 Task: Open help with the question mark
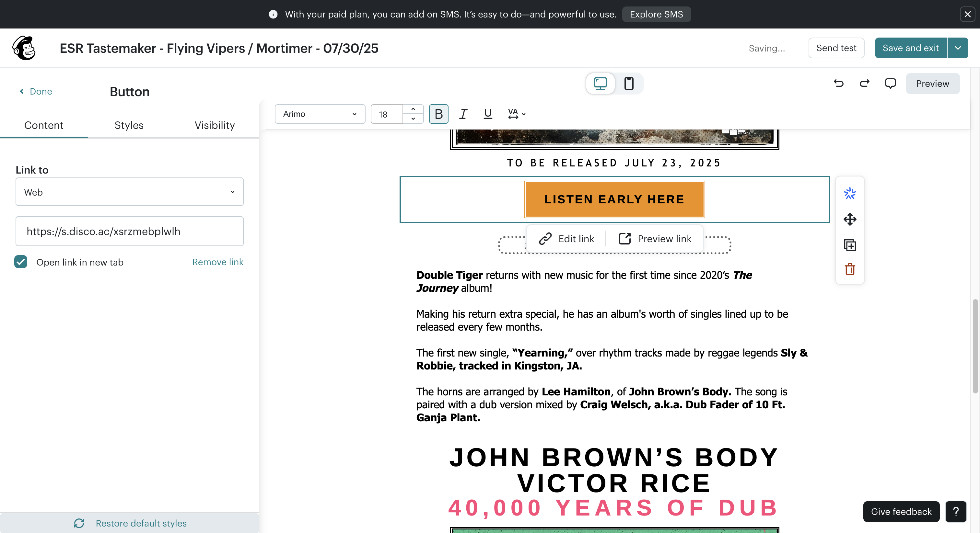pos(956,511)
